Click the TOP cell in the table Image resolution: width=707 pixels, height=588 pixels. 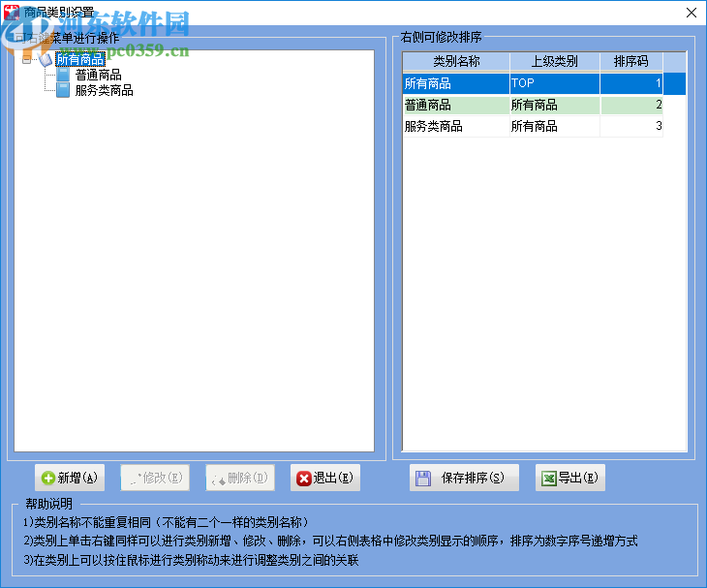click(555, 83)
